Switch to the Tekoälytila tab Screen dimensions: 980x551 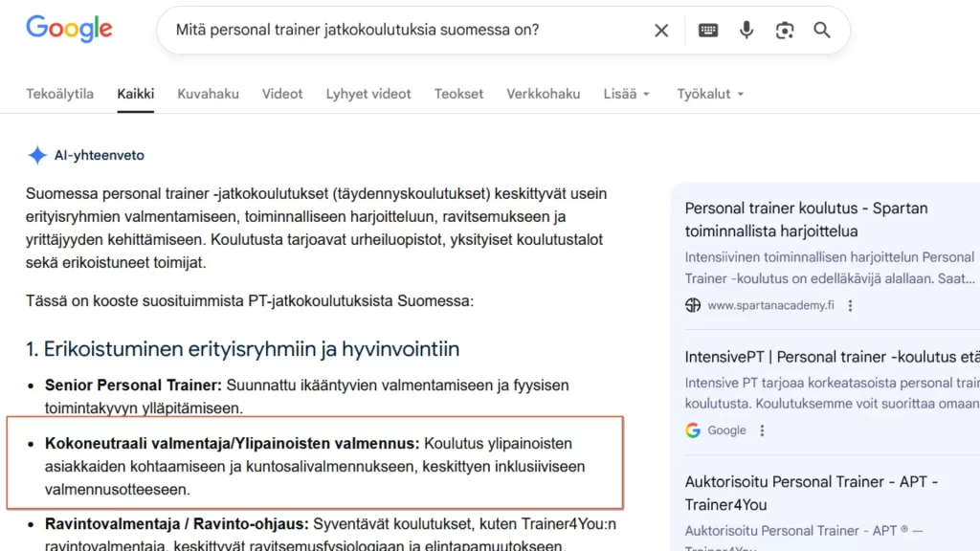coord(59,94)
